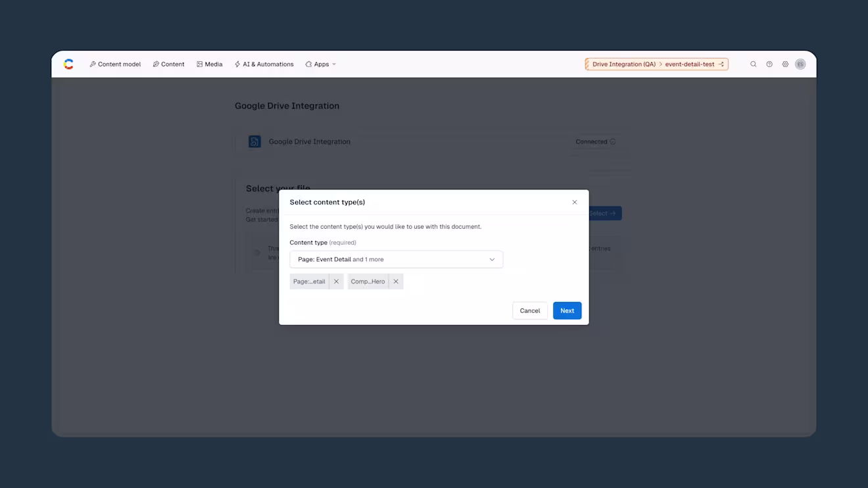Click the Select button behind the dialog
The image size is (868, 488).
606,213
